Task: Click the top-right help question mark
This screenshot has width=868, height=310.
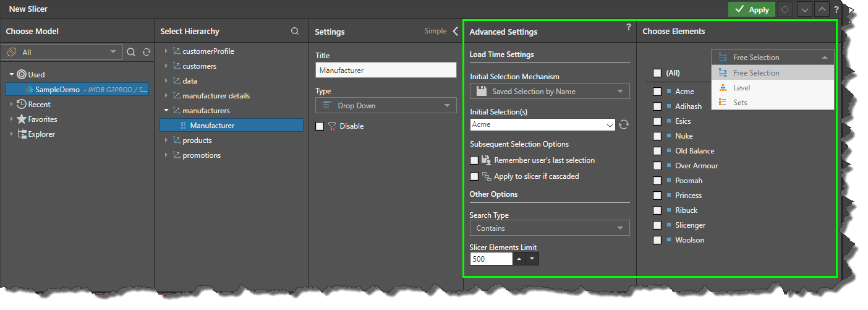Action: click(x=836, y=10)
